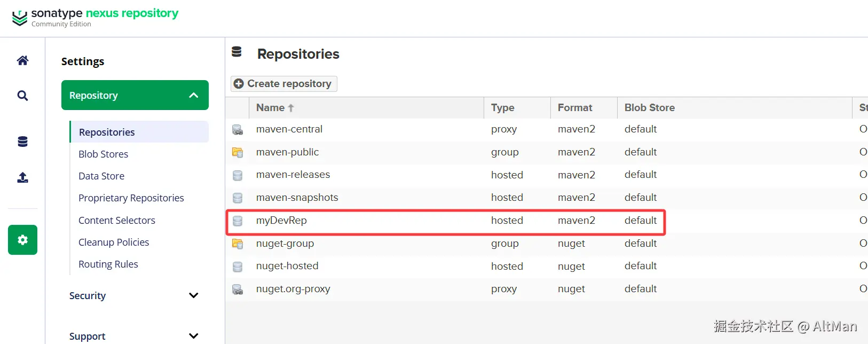
Task: Open the Routing Rules menu item
Action: (x=108, y=264)
